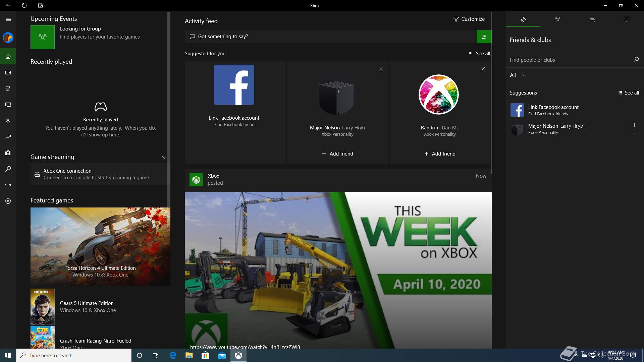Click left panel vertical scrollbar

[x=169, y=109]
